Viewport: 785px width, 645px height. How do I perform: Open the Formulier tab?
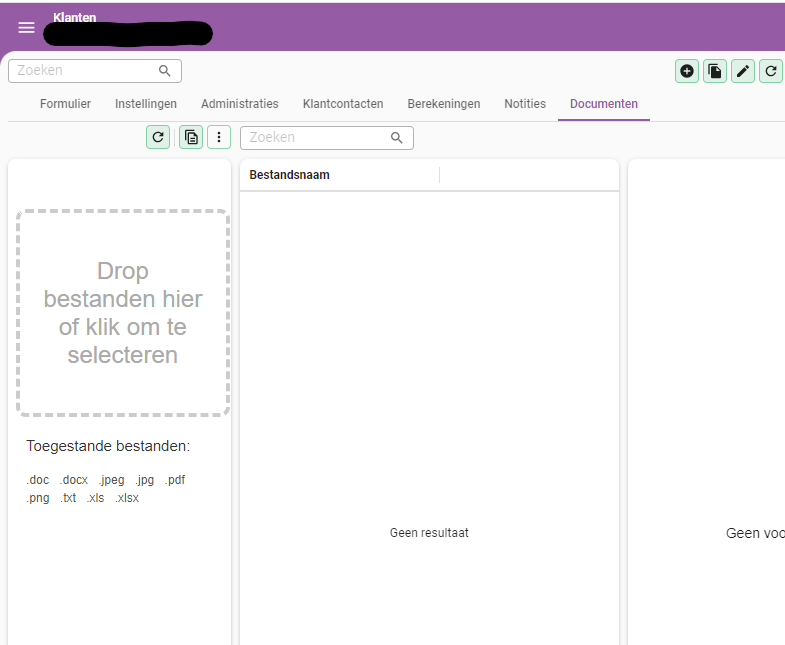66,104
